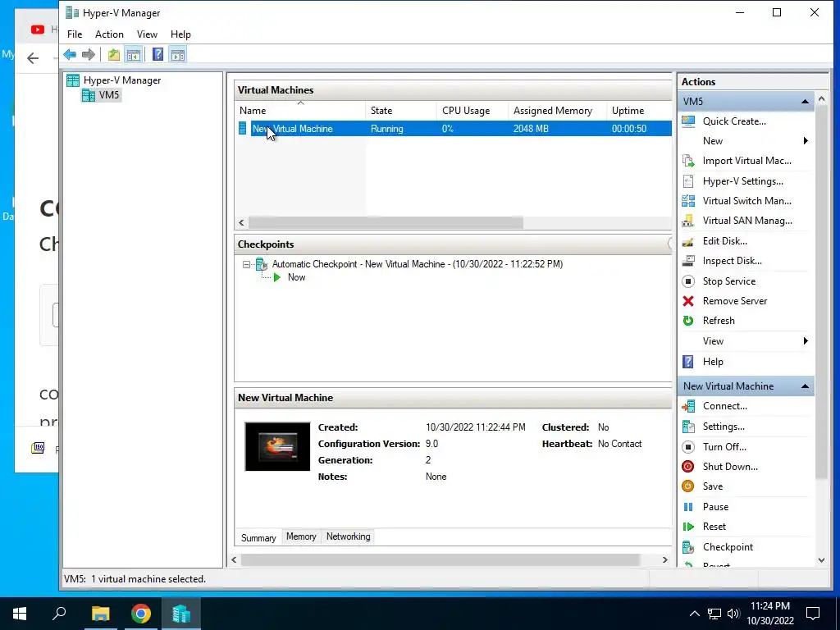
Task: Click the Virtual SAN Manager icon
Action: [688, 221]
